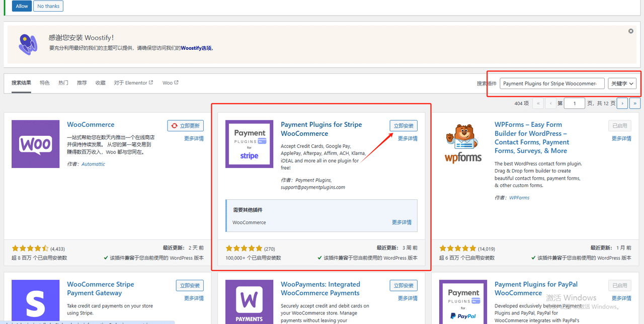This screenshot has width=644, height=324.
Task: Click WooCommerce in the 需要其他插件 box
Action: [x=249, y=222]
